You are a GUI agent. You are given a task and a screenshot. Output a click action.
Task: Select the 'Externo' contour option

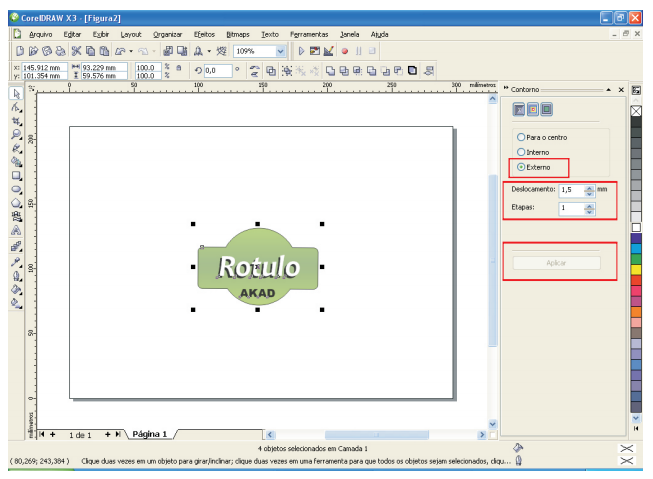point(520,166)
